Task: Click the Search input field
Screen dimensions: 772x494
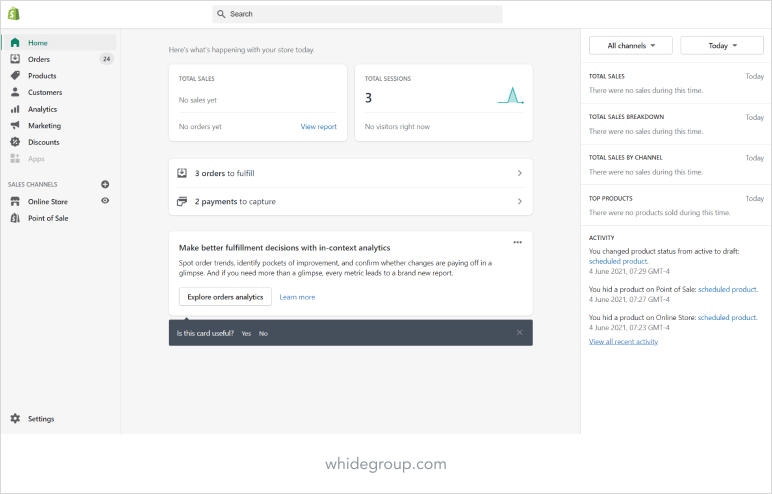Action: [x=357, y=14]
